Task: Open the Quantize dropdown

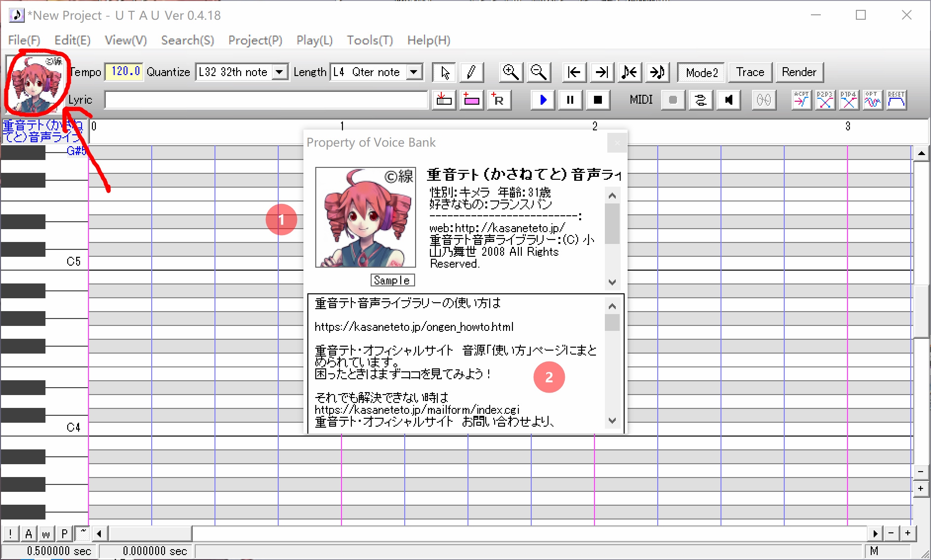Action: tap(280, 73)
